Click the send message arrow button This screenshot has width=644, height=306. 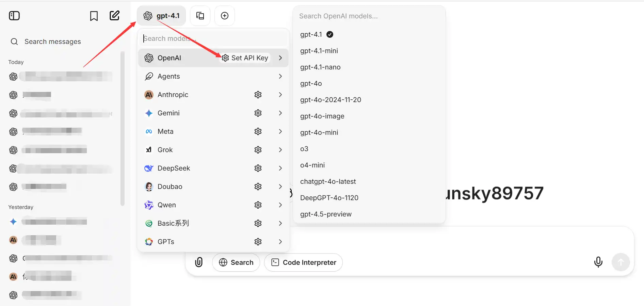coord(621,262)
